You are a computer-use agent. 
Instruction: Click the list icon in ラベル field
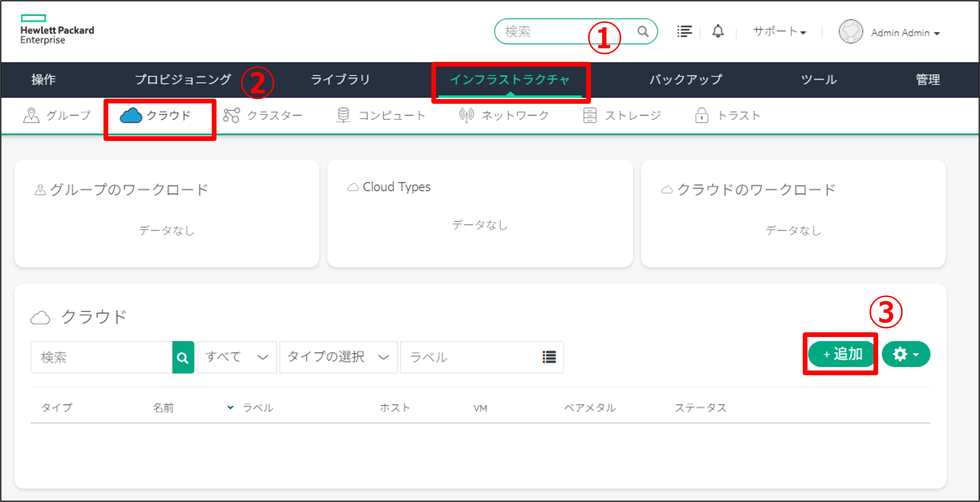[549, 357]
